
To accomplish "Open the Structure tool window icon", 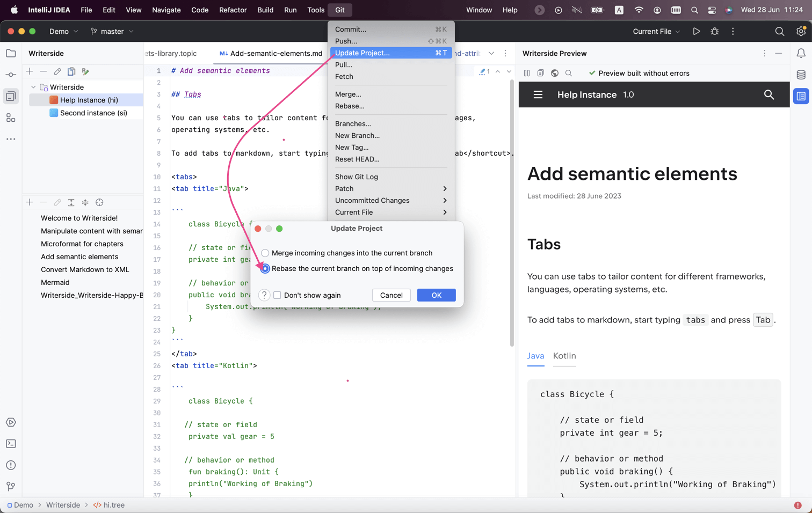I will point(11,118).
